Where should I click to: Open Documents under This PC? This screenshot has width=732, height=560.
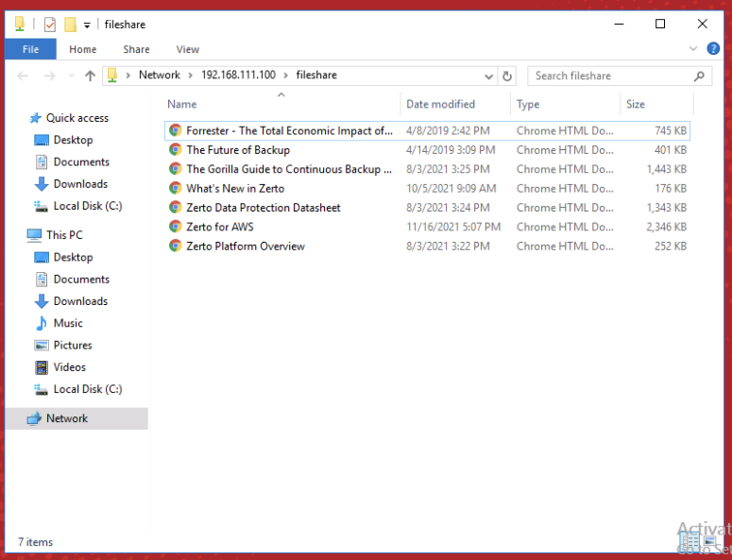pos(81,280)
